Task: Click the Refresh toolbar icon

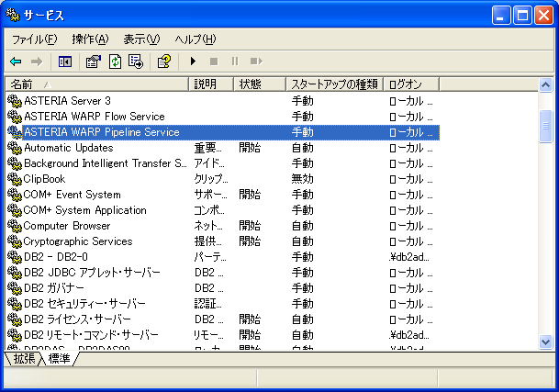Action: tap(115, 62)
